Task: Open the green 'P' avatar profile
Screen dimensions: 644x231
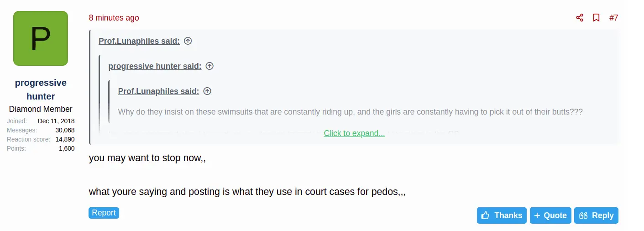Action: 41,38
